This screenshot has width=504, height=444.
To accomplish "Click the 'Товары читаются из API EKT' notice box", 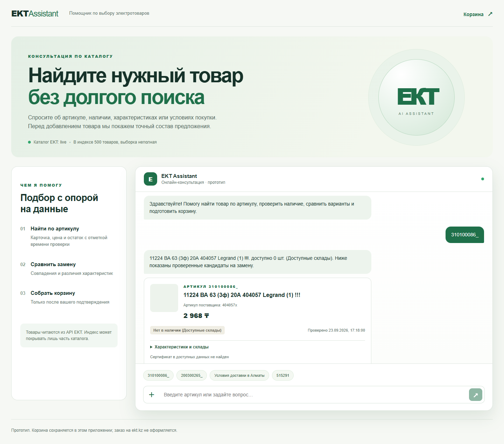I will (x=69, y=335).
